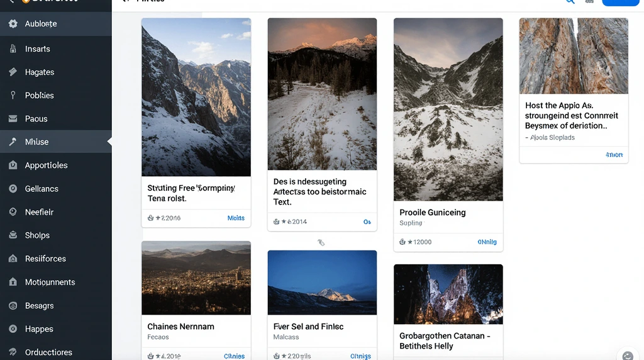
Task: Click the Moits link on first card
Action: (236, 218)
